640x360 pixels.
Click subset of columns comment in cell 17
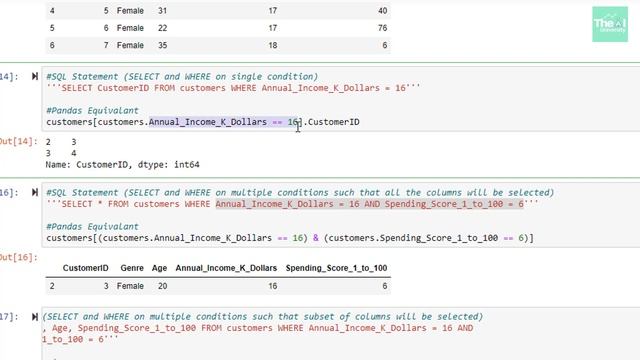[x=263, y=317]
